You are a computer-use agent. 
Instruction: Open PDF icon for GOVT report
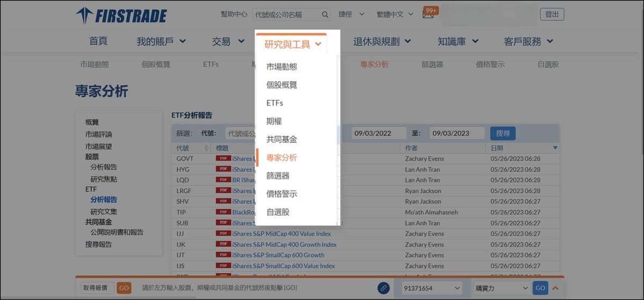223,159
